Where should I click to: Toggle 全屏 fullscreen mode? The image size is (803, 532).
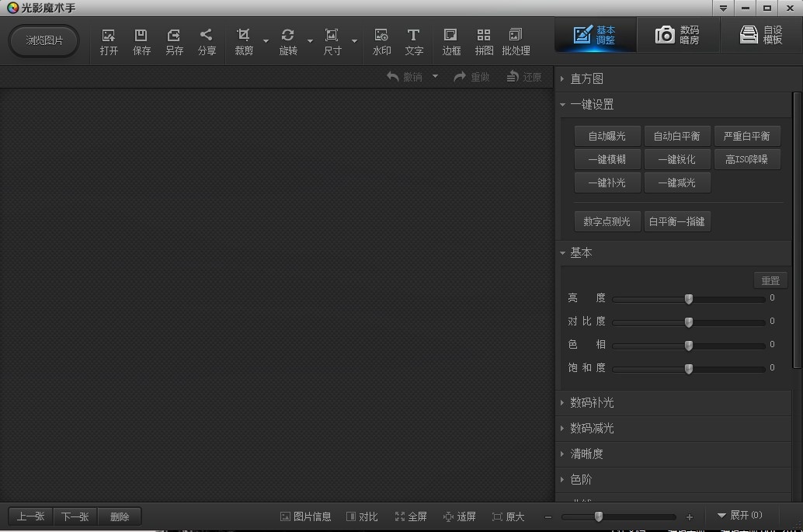pos(411,516)
